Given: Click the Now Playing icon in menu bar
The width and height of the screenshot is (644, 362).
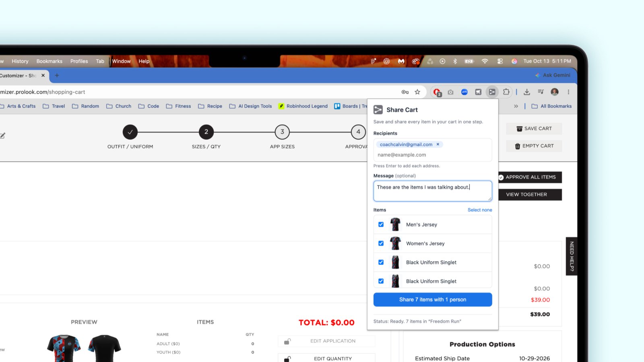Looking at the screenshot, I should [442, 61].
